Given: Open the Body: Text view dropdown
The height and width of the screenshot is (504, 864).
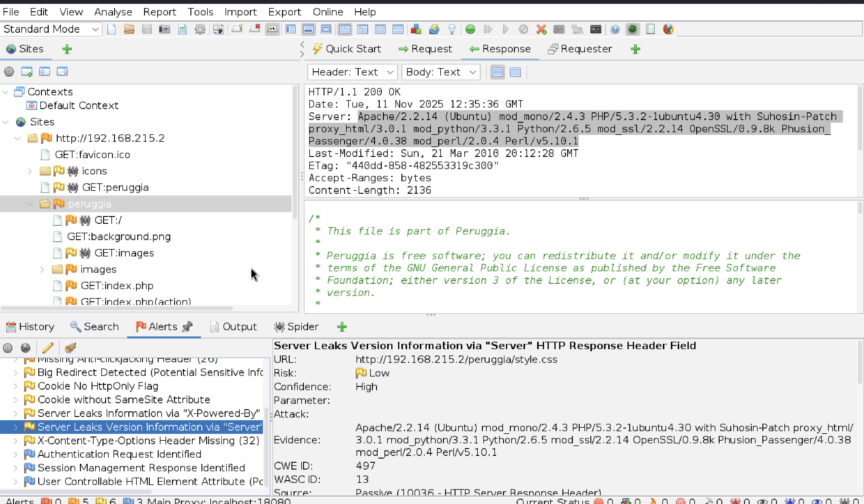Looking at the screenshot, I should coord(441,72).
